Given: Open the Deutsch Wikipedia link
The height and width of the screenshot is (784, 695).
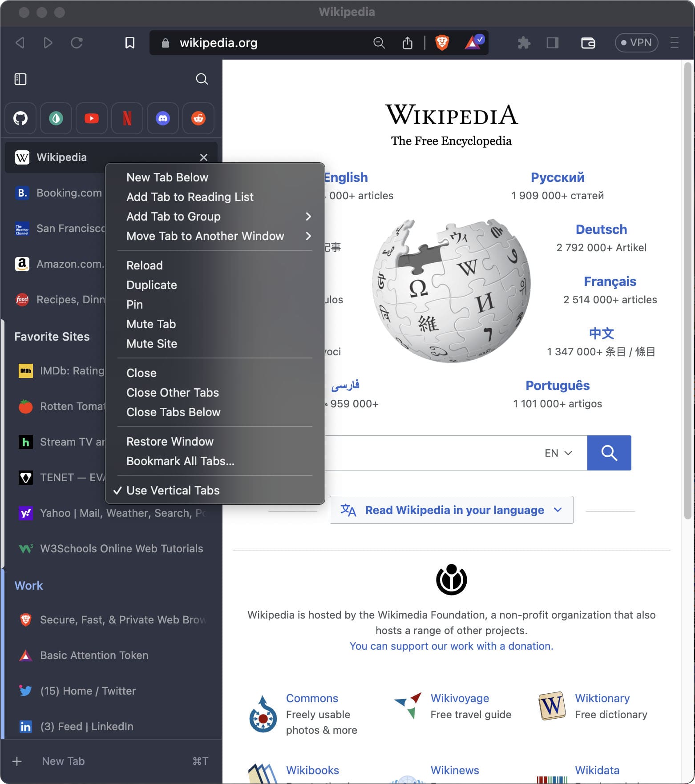Looking at the screenshot, I should click(601, 229).
